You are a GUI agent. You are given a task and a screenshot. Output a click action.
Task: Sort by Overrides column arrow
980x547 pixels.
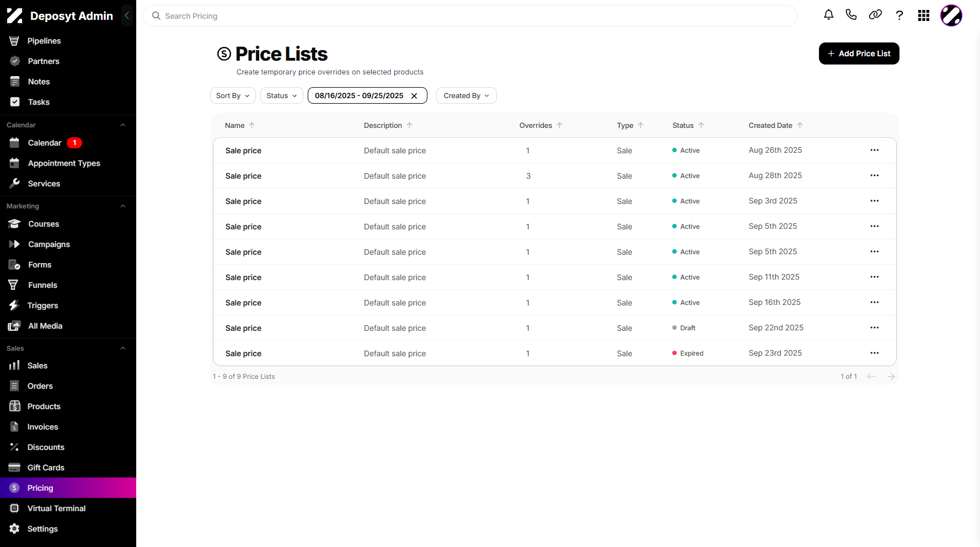pos(560,125)
